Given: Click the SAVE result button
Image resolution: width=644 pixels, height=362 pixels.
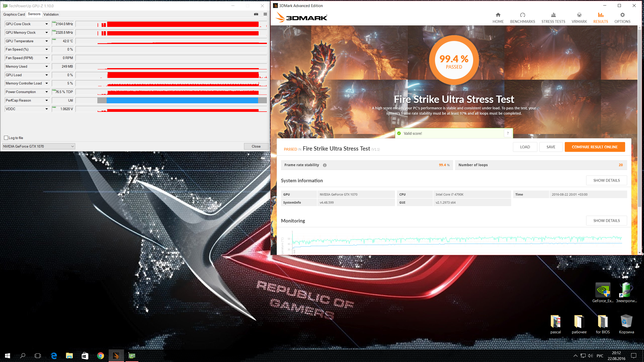Looking at the screenshot, I should point(551,147).
